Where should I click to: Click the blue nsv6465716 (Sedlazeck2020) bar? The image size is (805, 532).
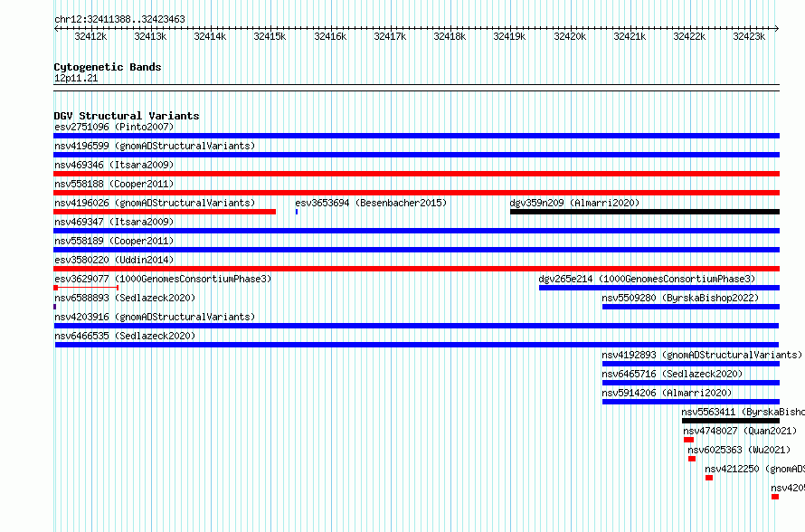coord(691,383)
